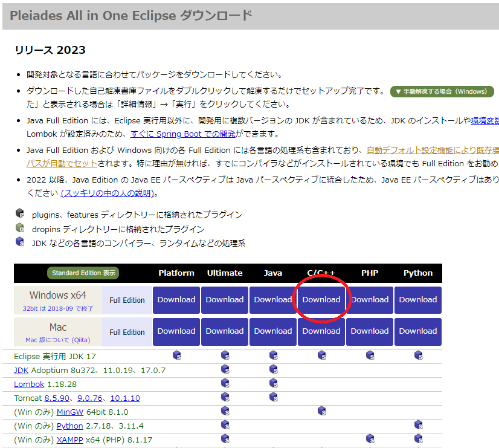The image size is (499, 448).
Task: Open Tomcat 9.0.76 link
Action: pyautogui.click(x=90, y=398)
